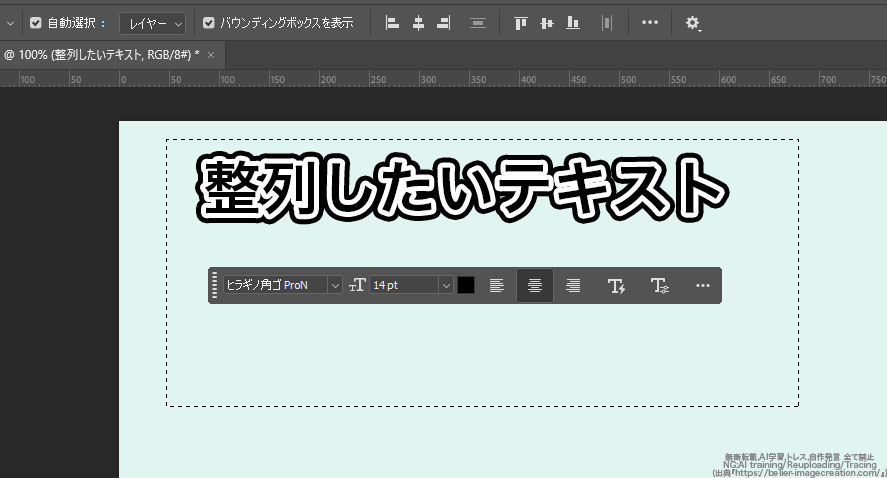Click the T with sliders icon
Image resolution: width=887 pixels, height=478 pixels.
[x=660, y=286]
